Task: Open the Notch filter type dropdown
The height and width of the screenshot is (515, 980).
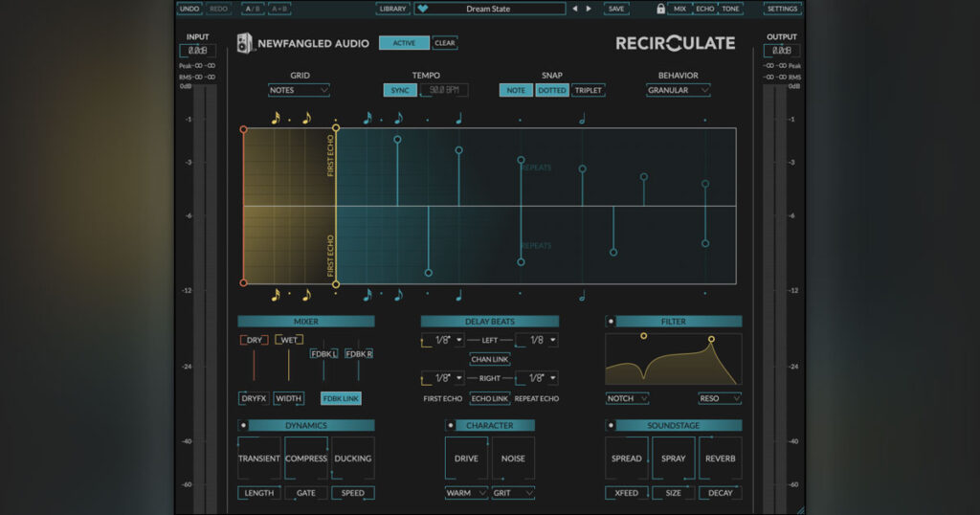Action: 627,398
